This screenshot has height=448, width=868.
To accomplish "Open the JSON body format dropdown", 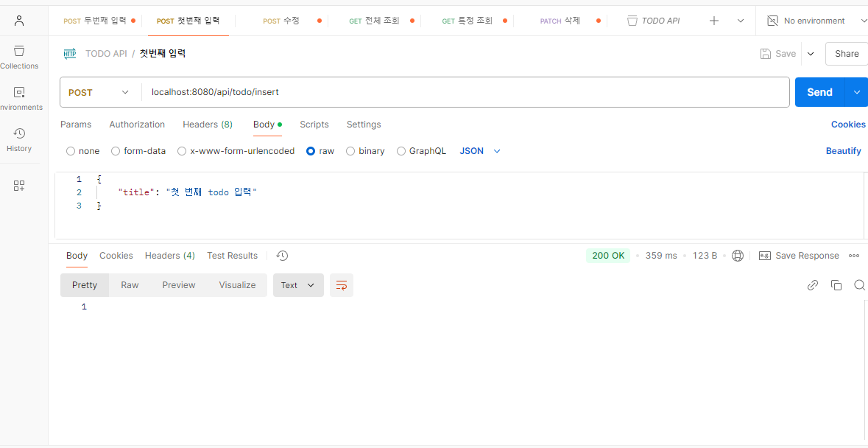I will [x=480, y=151].
